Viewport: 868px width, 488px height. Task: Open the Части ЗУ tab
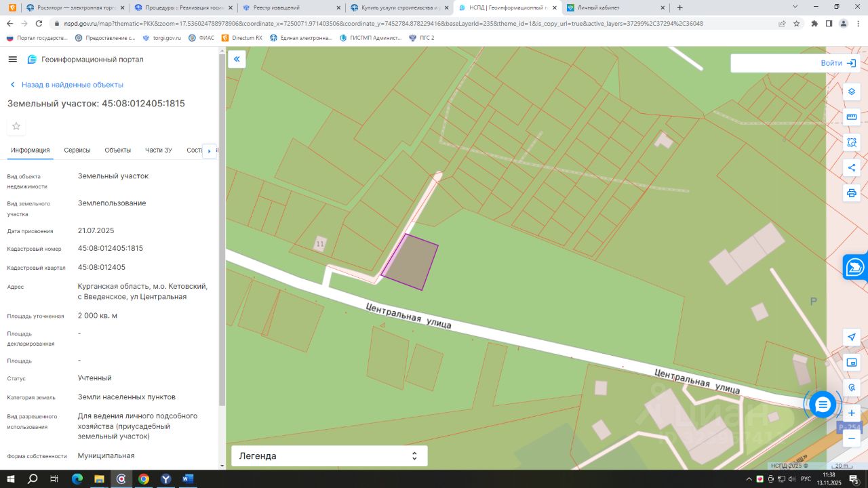click(x=159, y=150)
